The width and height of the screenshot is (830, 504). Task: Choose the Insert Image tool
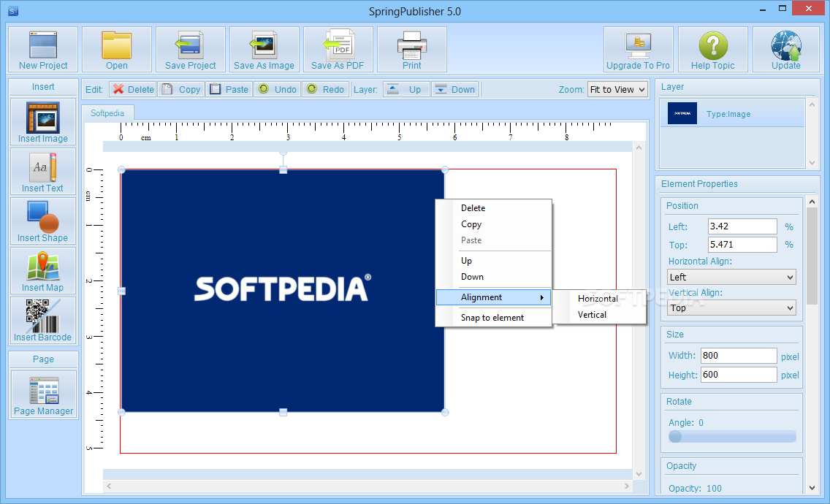43,122
